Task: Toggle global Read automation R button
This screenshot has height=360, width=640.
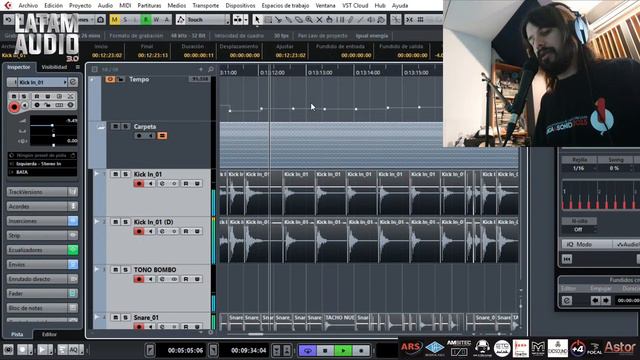Action: [146, 20]
